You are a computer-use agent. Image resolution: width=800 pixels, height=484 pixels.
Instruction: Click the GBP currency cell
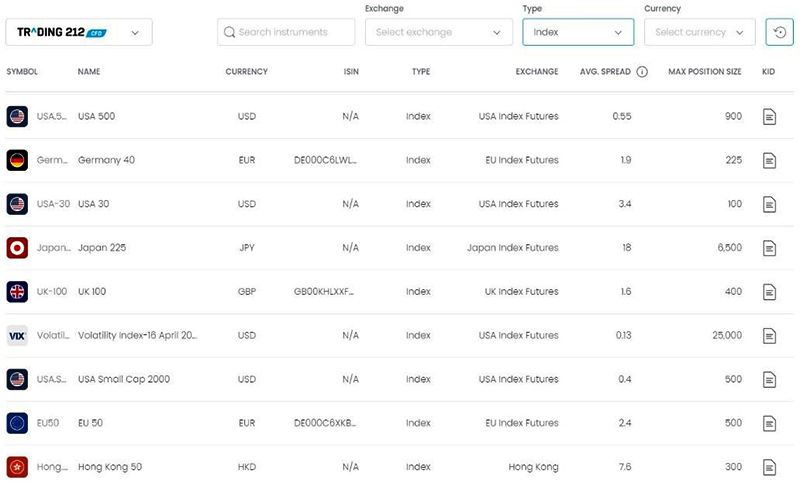(247, 292)
